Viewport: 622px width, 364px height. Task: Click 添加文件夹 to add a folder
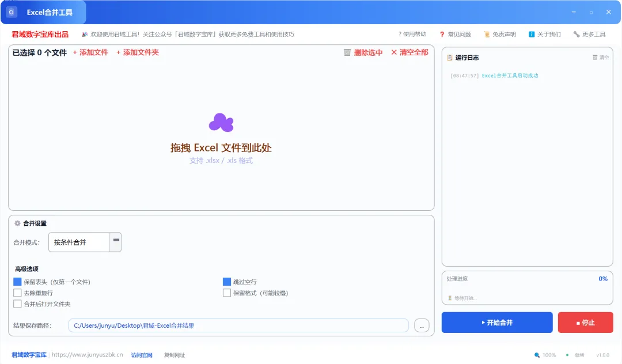138,52
